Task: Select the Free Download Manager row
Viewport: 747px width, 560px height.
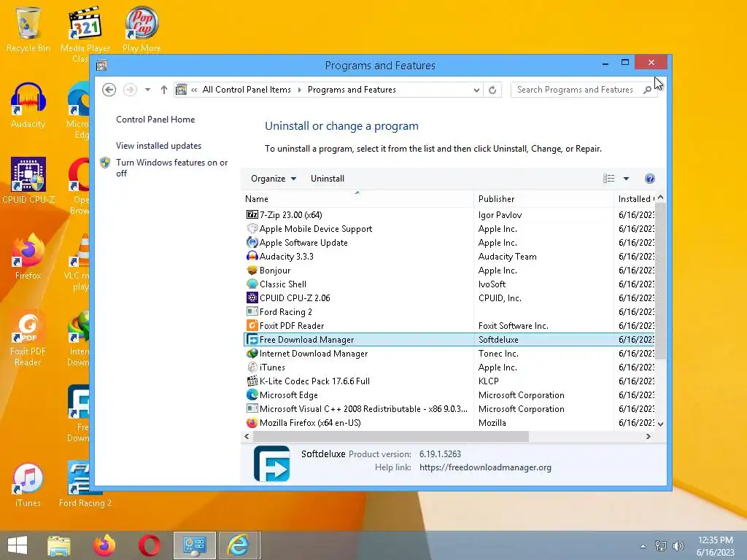Action: coord(449,340)
